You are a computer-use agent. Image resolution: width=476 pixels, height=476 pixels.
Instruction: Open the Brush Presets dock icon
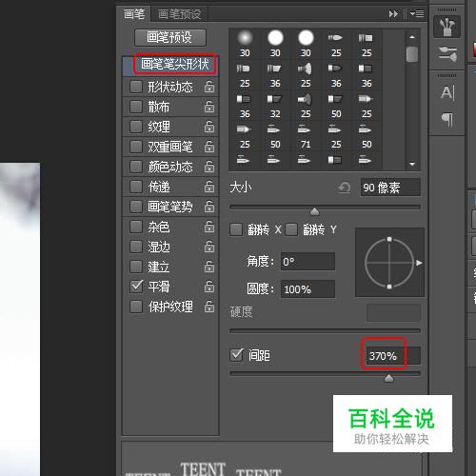click(x=447, y=53)
